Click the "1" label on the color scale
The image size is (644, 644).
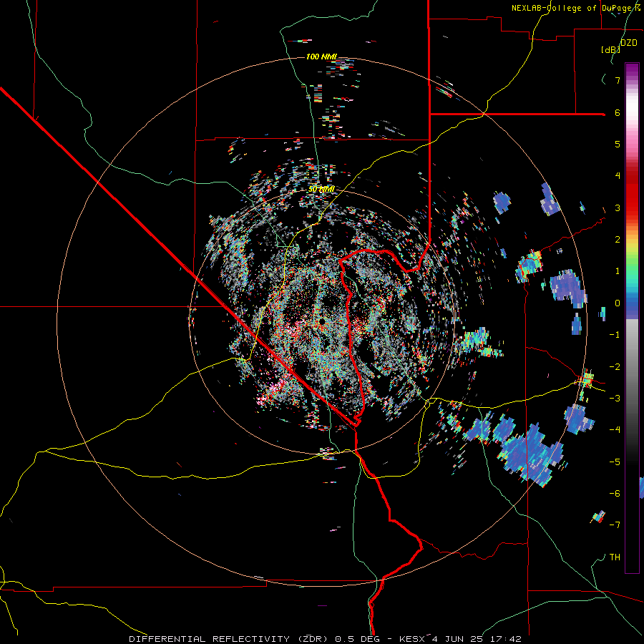[618, 271]
